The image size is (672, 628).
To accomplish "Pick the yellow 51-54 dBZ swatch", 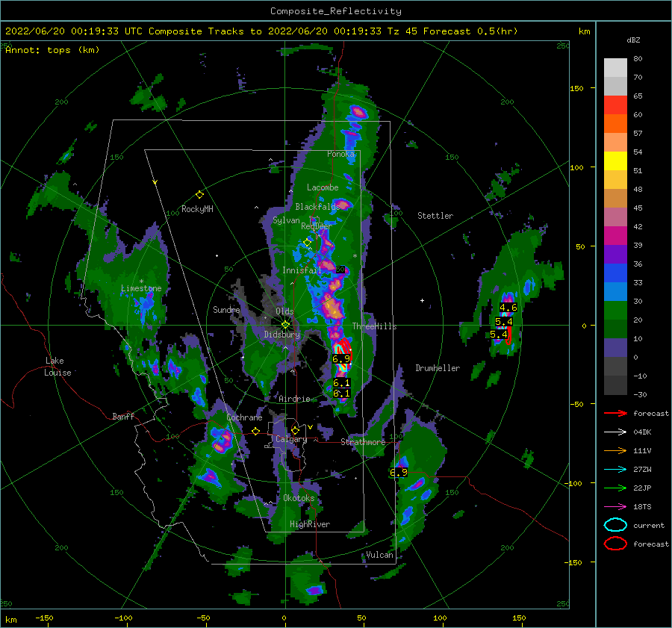I will (615, 161).
